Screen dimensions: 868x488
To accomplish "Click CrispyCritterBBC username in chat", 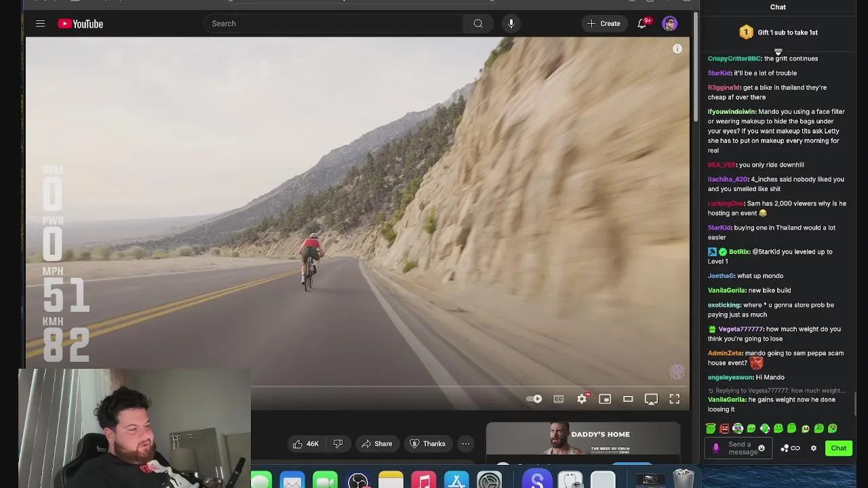I will click(x=734, y=58).
